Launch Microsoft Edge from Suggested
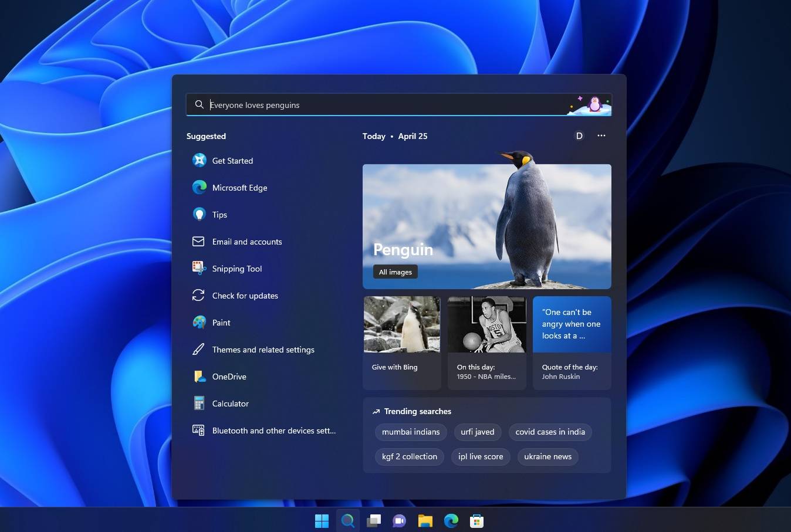Viewport: 791px width, 532px height. (239, 187)
